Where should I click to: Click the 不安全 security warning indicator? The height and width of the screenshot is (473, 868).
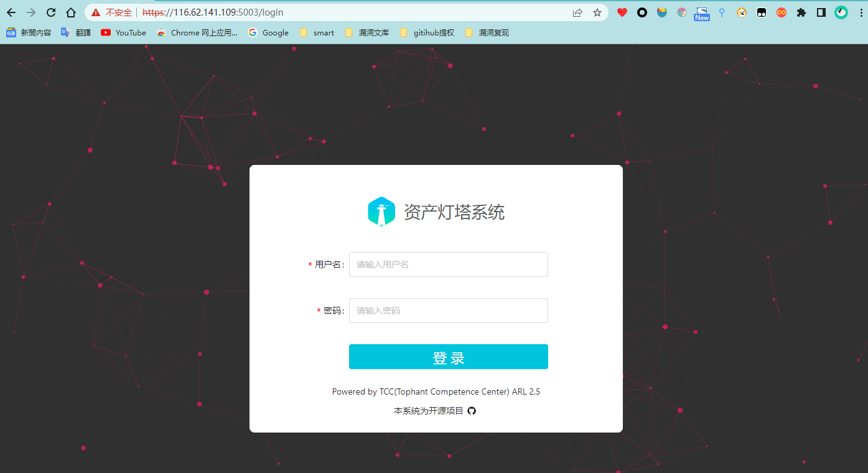tap(112, 12)
